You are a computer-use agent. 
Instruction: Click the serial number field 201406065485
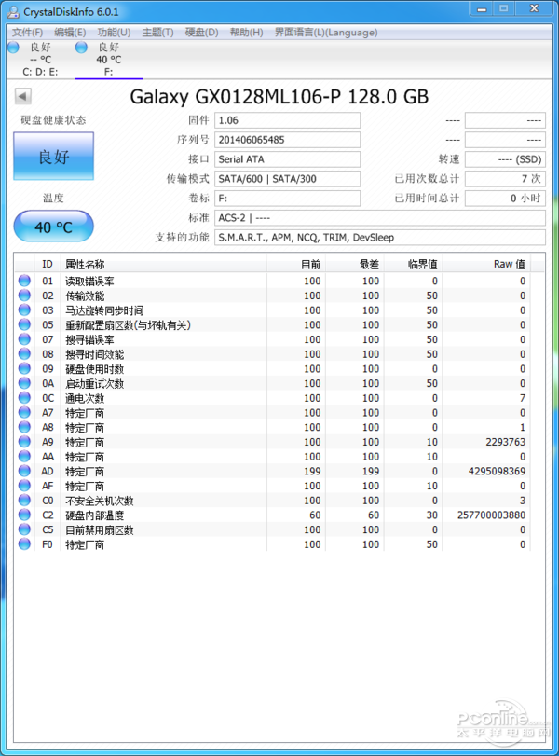(x=287, y=140)
